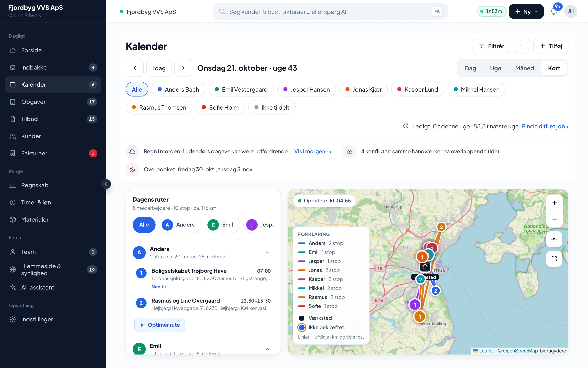Image resolution: width=588 pixels, height=368 pixels.
Task: Click the blue Anders legend line
Action: point(302,243)
